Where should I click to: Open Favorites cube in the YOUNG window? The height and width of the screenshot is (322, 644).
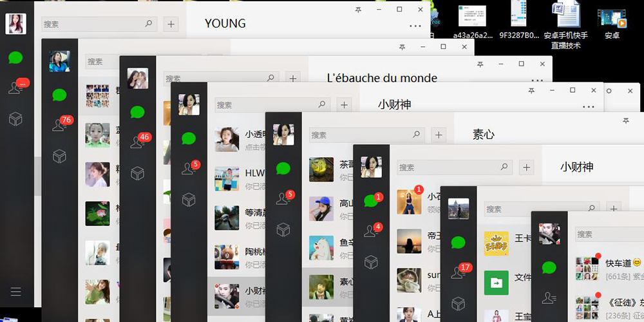pos(15,119)
